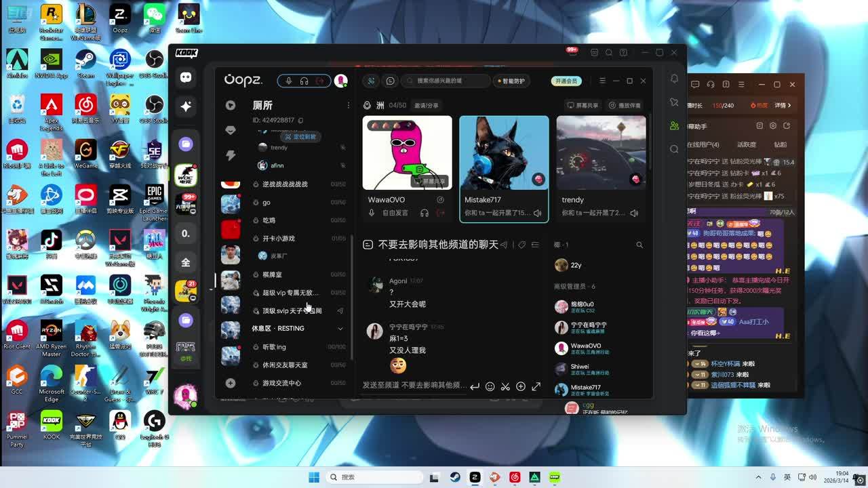Adjust Mistake717's volume speaker icon
This screenshot has height=488, width=868.
coord(537,213)
